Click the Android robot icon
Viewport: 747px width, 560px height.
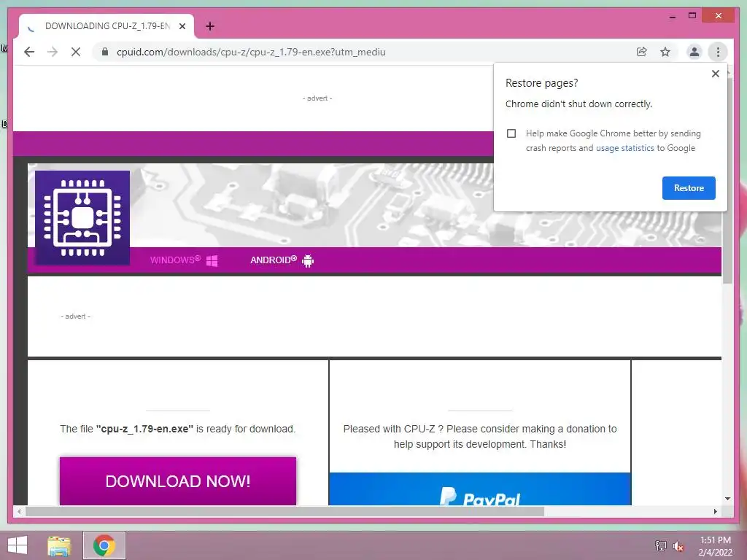308,260
